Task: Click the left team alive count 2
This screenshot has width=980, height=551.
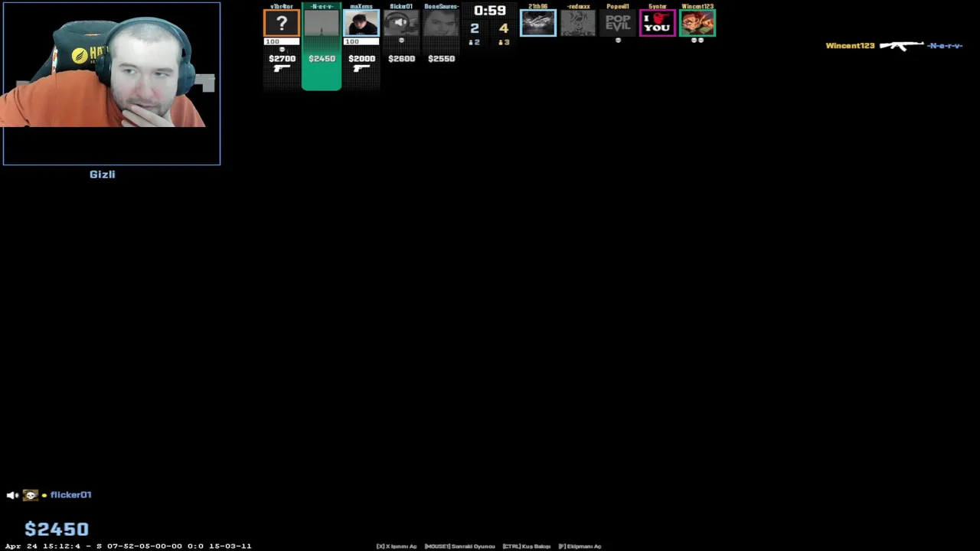Action: click(475, 42)
